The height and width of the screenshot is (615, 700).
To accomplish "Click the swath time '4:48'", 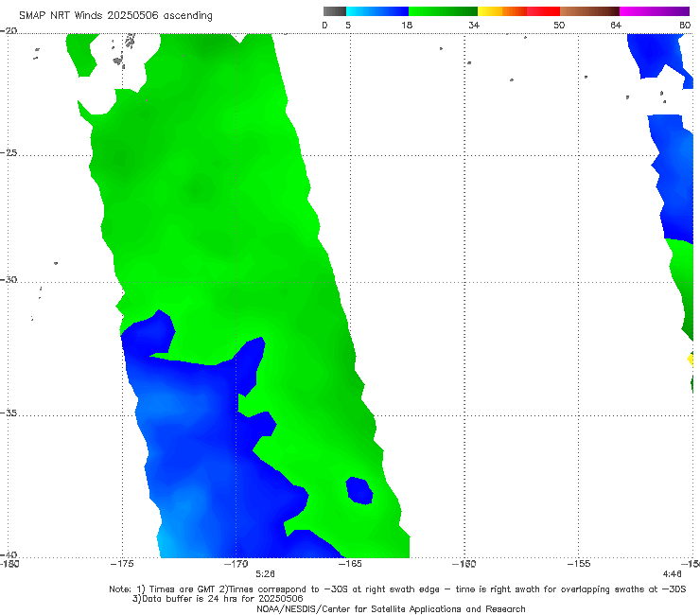I will [672, 573].
